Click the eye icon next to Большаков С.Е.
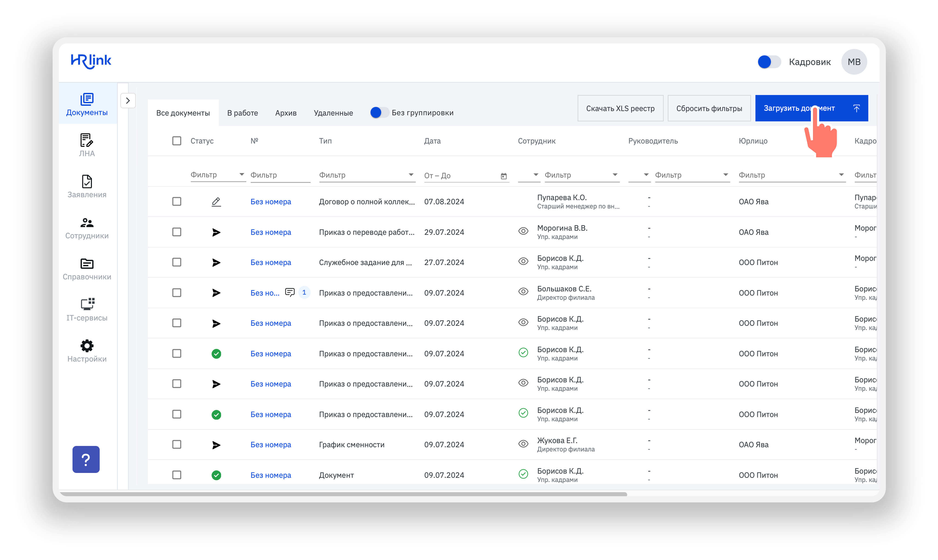This screenshot has height=560, width=938. click(523, 292)
